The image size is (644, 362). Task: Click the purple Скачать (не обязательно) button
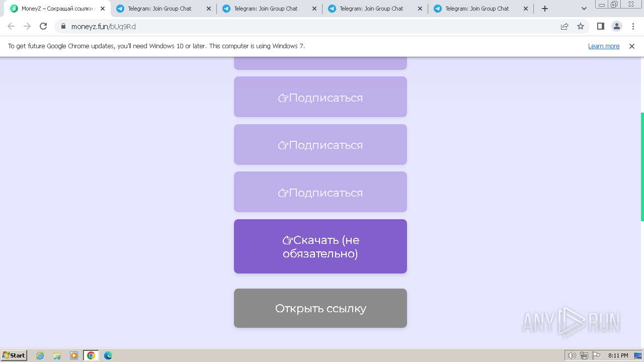point(320,246)
